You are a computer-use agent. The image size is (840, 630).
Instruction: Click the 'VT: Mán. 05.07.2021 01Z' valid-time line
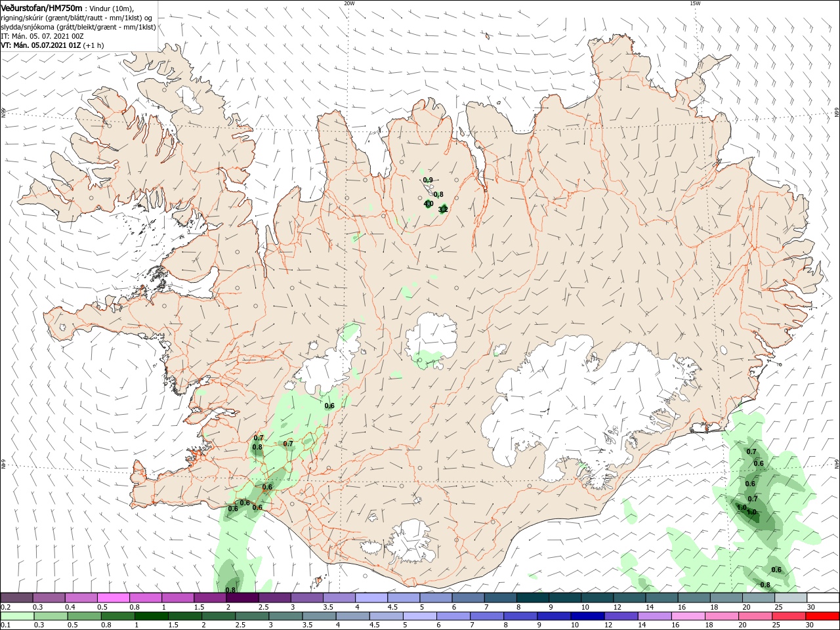(41, 45)
